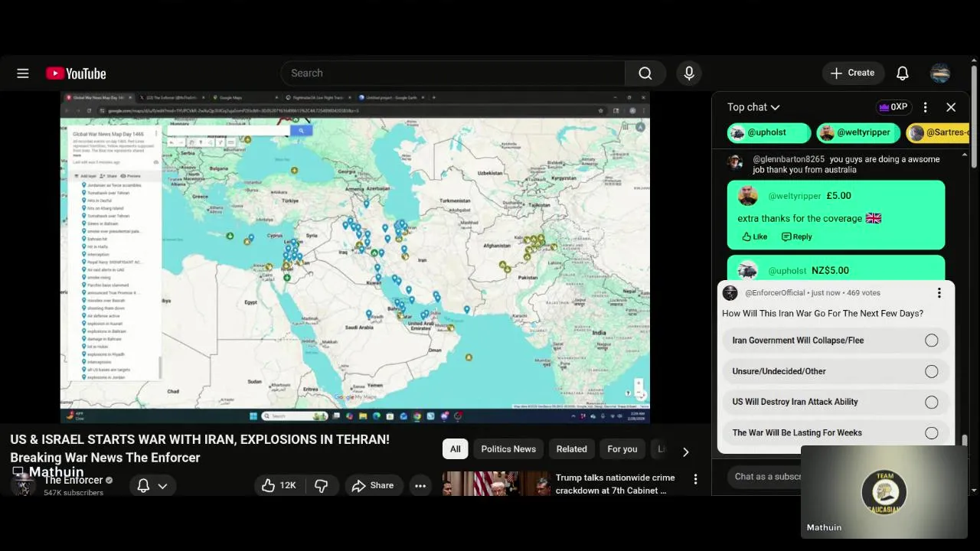980x551 pixels.
Task: Select the For you chip
Action: 622,449
